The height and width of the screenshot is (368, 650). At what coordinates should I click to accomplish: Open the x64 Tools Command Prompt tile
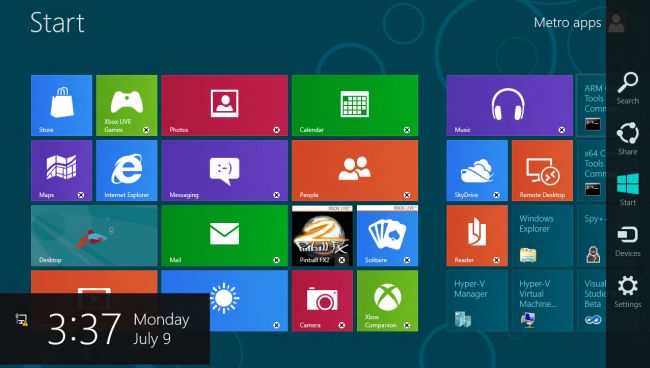(x=592, y=170)
